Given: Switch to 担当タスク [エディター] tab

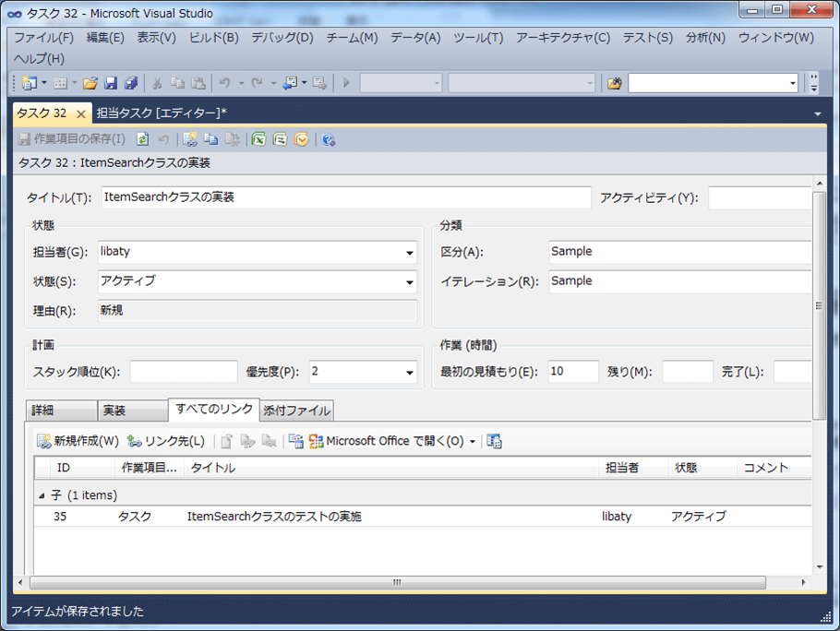Looking at the screenshot, I should coord(162,113).
